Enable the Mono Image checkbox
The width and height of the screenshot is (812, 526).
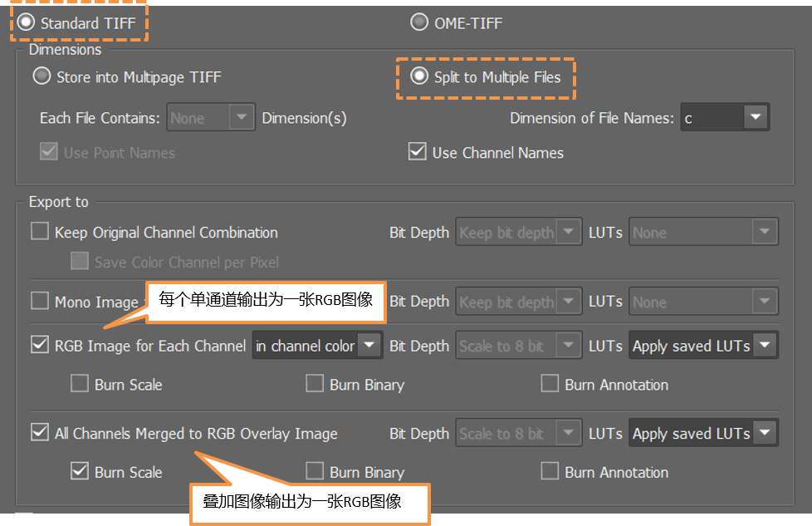pos(40,301)
